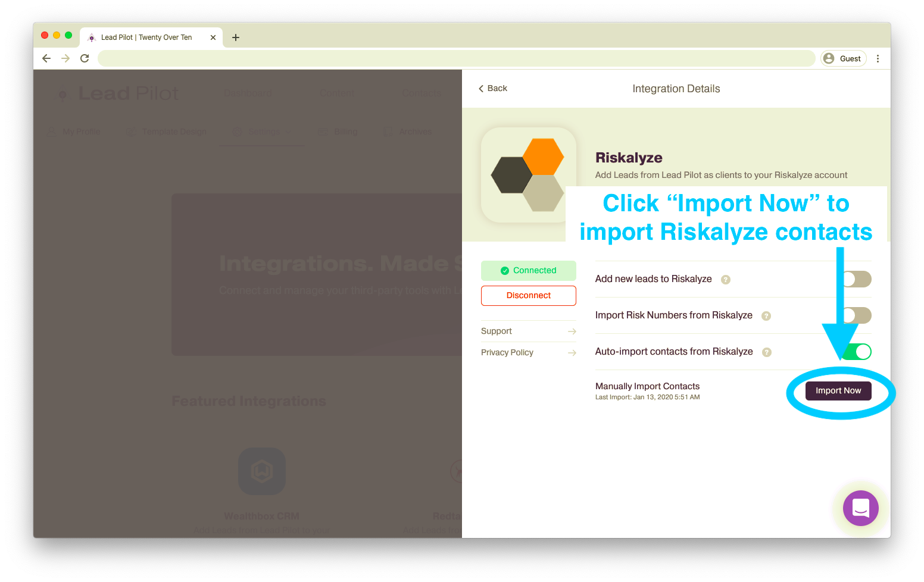Click the arrow icon next to Support
The image size is (924, 582).
(572, 331)
